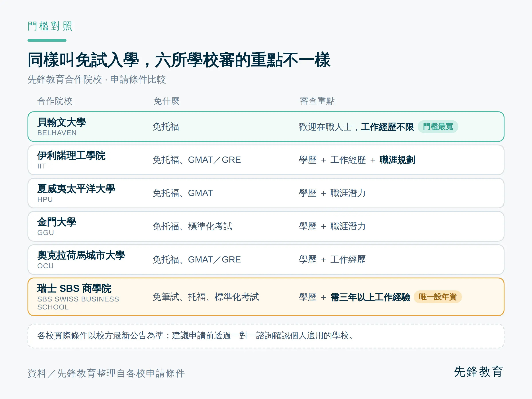This screenshot has width=532, height=399.
Task: Select the 伊利諾理工學院 school name
Action: coord(71,156)
